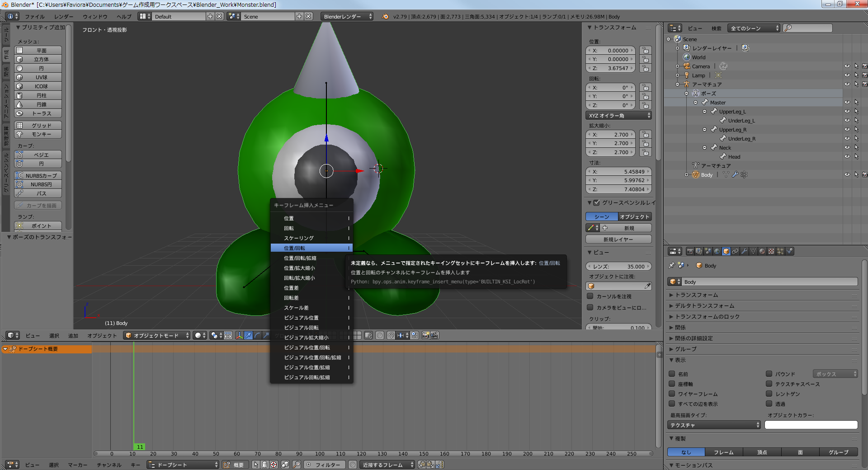Screen dimensions: 868x470
Task: Click the white object color swatch
Action: [811, 425]
